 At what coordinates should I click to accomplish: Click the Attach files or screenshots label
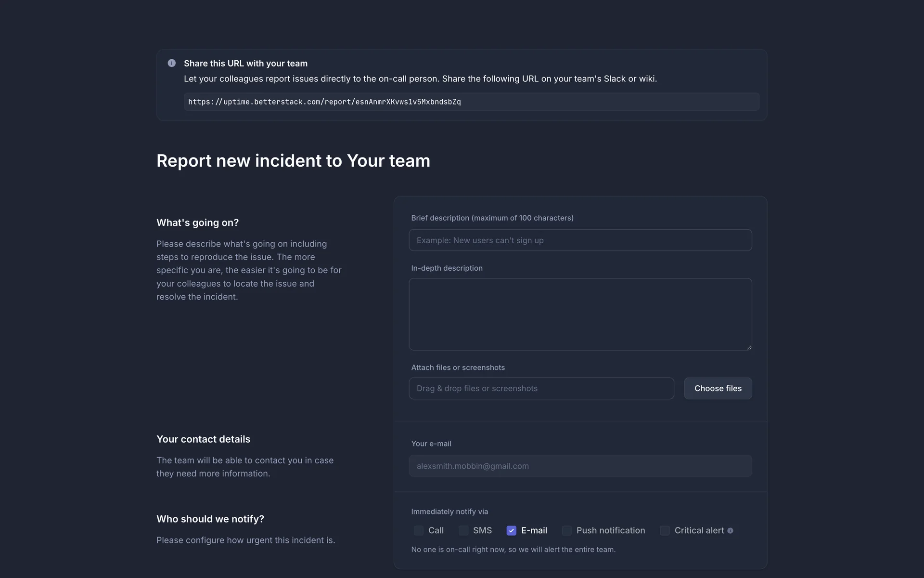458,368
